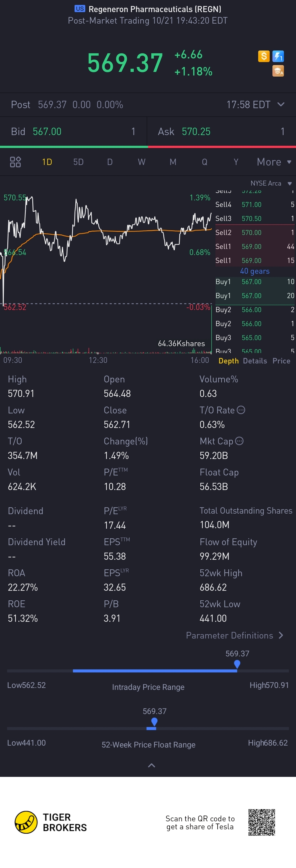Select the Buy1 567.00 row with 10
This screenshot has height=868, width=296.
pyautogui.click(x=255, y=282)
